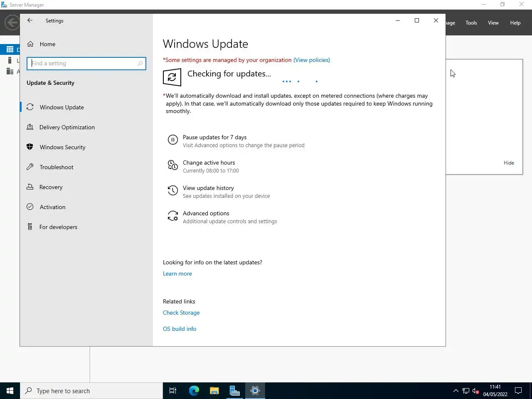Click Change active hours
This screenshot has height=399, width=532.
point(209,163)
